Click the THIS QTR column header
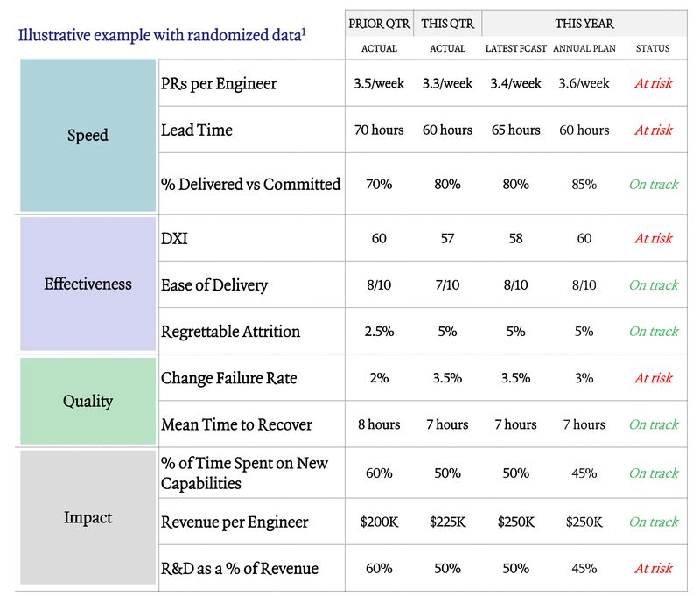The width and height of the screenshot is (700, 596). [447, 24]
